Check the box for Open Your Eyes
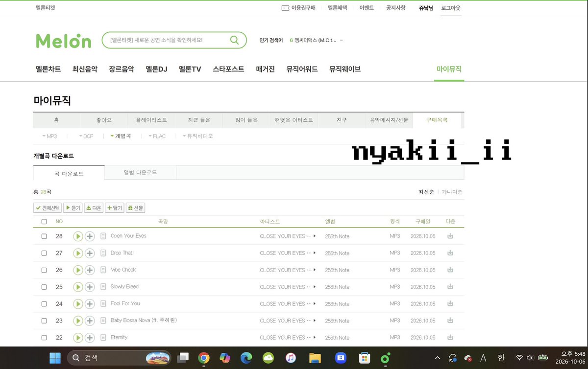The width and height of the screenshot is (588, 369). pyautogui.click(x=44, y=236)
